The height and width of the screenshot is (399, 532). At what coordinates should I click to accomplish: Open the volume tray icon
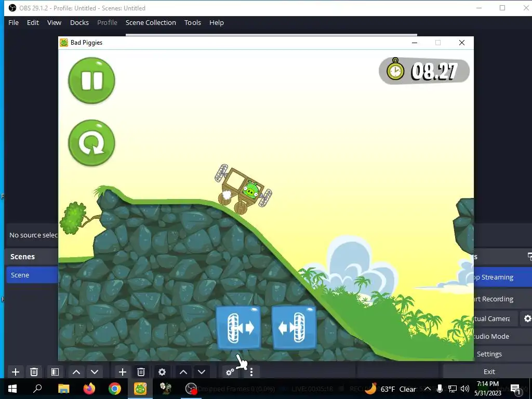coord(465,389)
